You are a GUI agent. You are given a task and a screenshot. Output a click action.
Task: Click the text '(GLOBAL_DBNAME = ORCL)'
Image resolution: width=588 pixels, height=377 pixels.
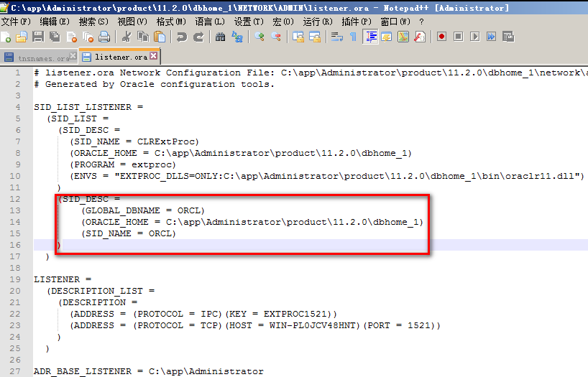143,210
